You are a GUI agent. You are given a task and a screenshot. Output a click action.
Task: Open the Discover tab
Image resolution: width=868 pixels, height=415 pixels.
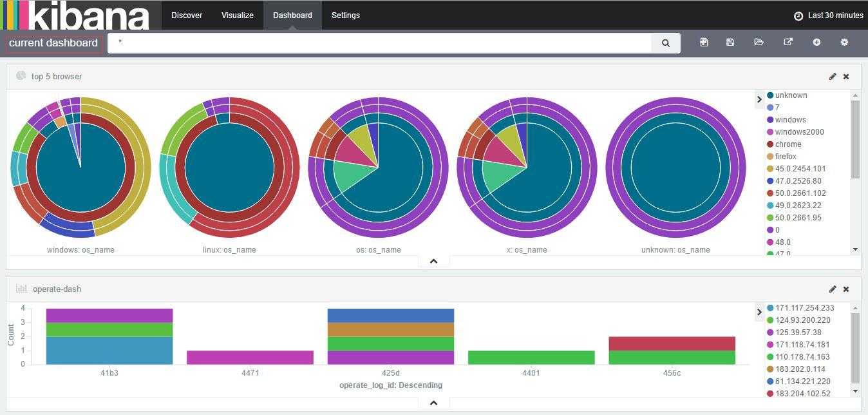[x=187, y=15]
